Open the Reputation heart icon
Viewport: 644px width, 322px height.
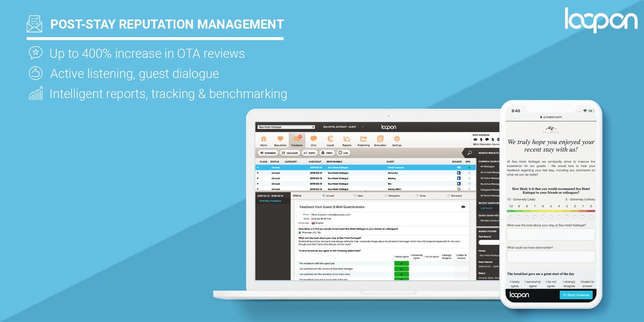tap(280, 139)
